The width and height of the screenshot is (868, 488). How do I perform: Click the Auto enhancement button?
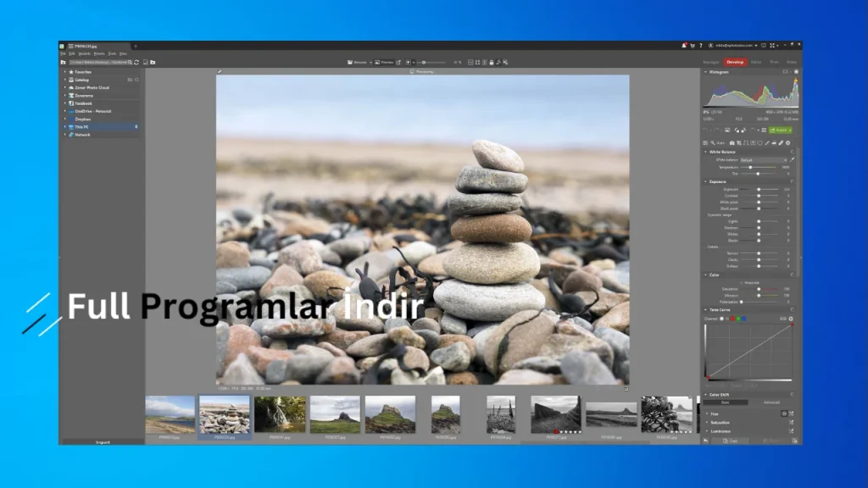[721, 142]
